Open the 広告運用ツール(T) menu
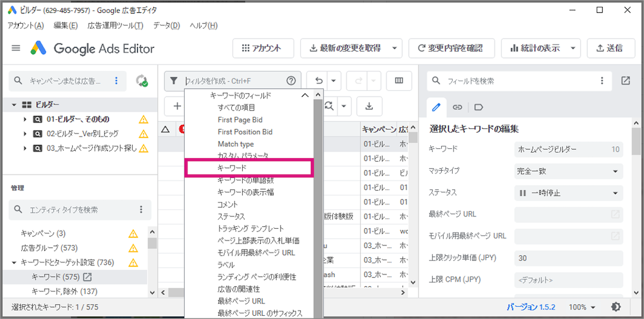The width and height of the screenshot is (644, 319). point(115,26)
